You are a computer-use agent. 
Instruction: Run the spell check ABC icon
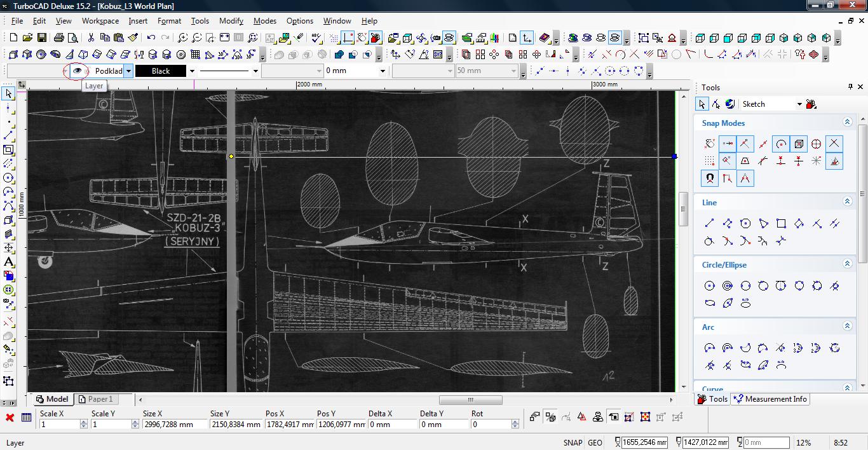(317, 38)
